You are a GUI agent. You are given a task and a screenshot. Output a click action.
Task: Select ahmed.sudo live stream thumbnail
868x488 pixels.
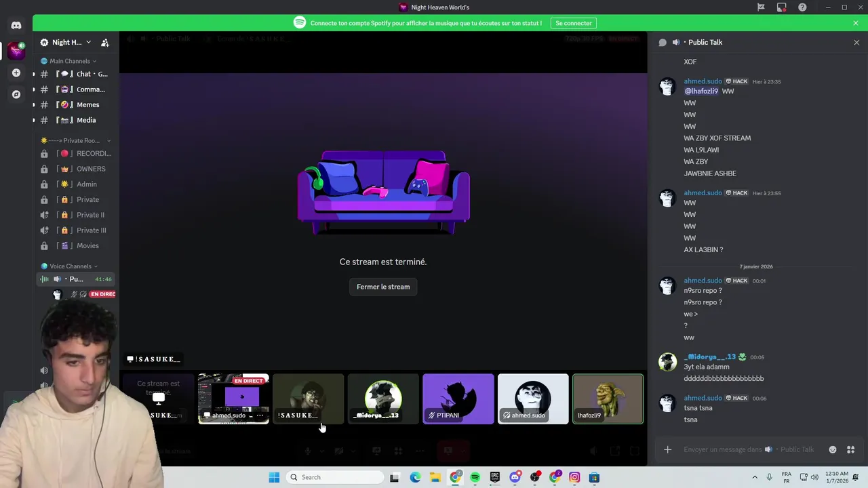tap(233, 399)
